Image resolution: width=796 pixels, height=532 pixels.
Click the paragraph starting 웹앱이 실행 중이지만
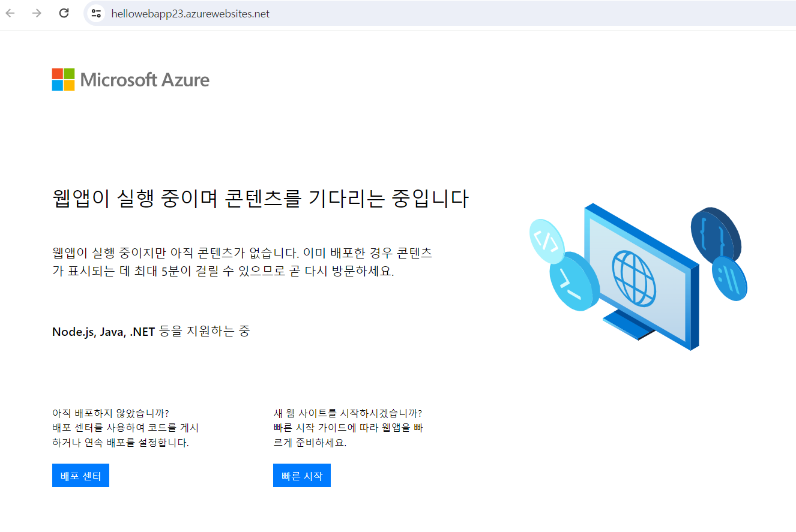click(x=243, y=262)
